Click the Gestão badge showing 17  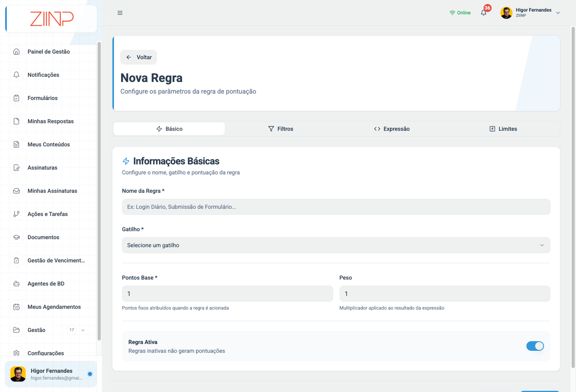[x=72, y=330]
